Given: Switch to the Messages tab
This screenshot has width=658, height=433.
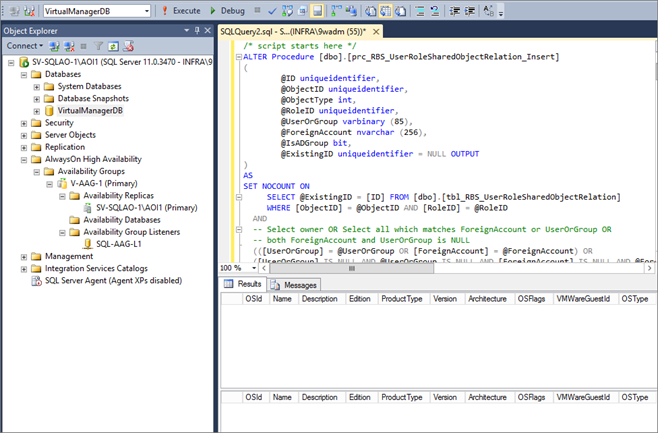Looking at the screenshot, I should click(294, 285).
